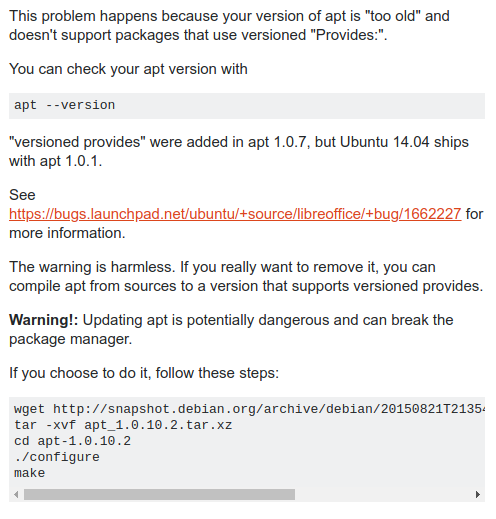Click the wget snapshot.debian.org command line
Image resolution: width=496 pixels, height=519 pixels.
click(x=249, y=409)
